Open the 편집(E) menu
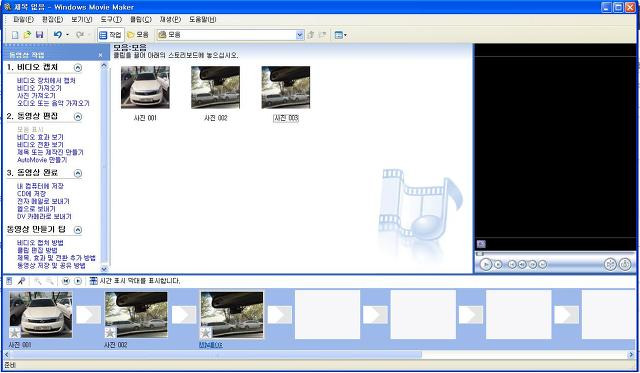The height and width of the screenshot is (373, 640). tap(52, 19)
